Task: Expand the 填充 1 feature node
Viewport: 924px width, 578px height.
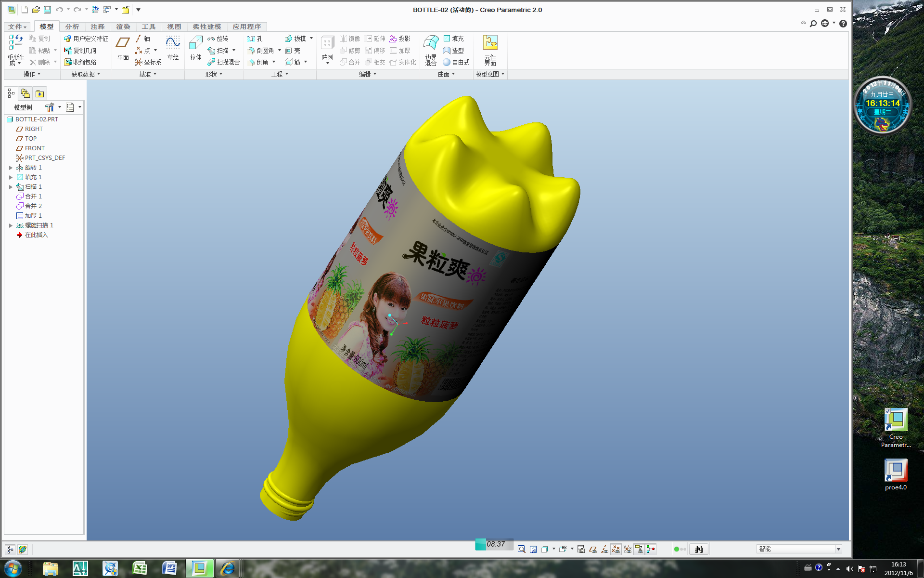Action: coord(11,177)
